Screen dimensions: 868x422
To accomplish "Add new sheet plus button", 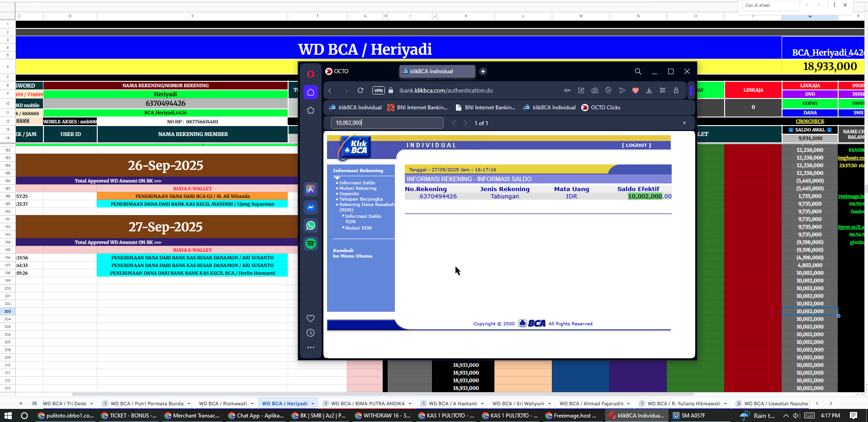I will pos(21,403).
